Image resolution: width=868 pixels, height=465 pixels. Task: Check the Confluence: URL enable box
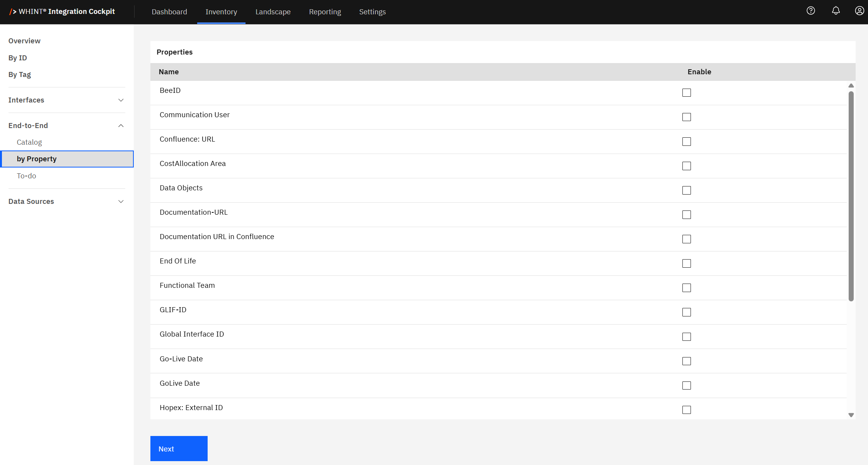(686, 142)
